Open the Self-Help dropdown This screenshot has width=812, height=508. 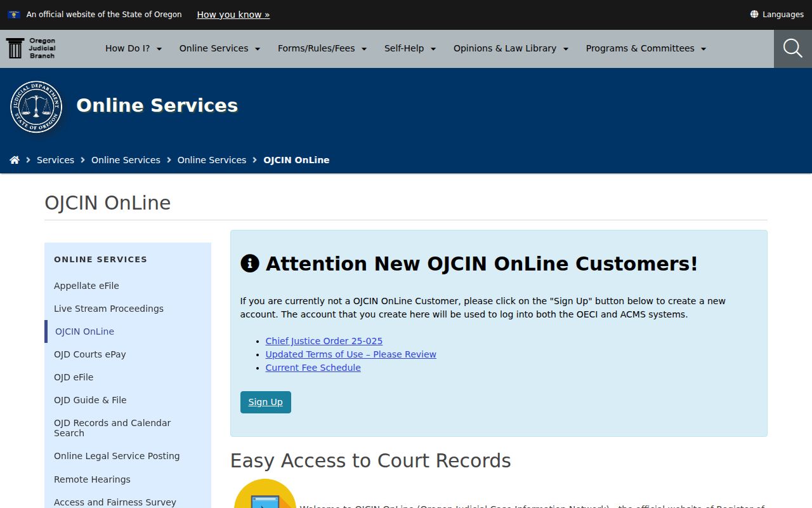410,48
